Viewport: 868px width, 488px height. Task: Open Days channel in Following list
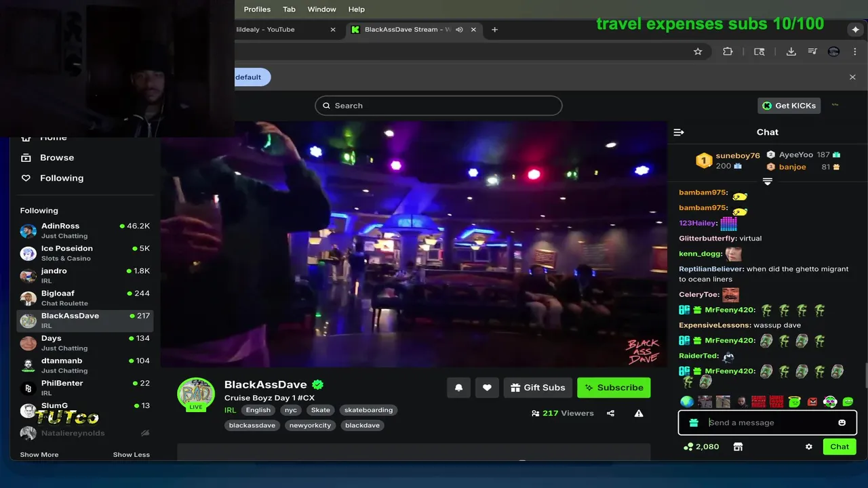[x=85, y=343]
